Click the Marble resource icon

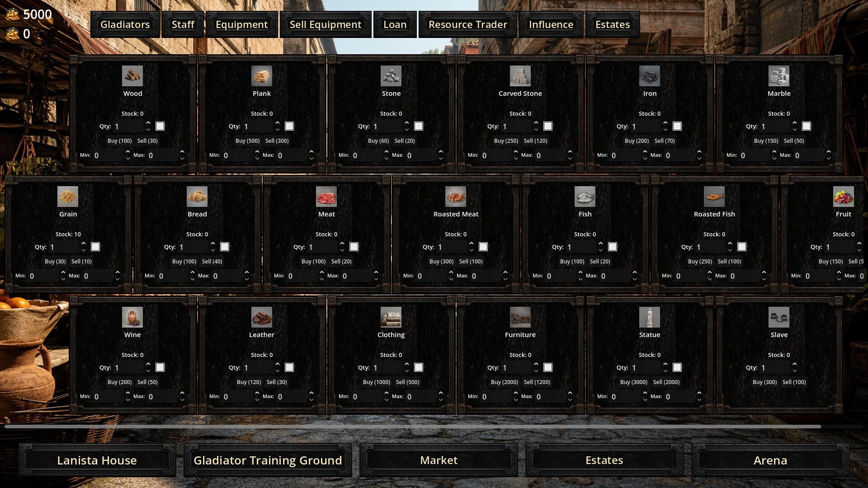pyautogui.click(x=779, y=76)
